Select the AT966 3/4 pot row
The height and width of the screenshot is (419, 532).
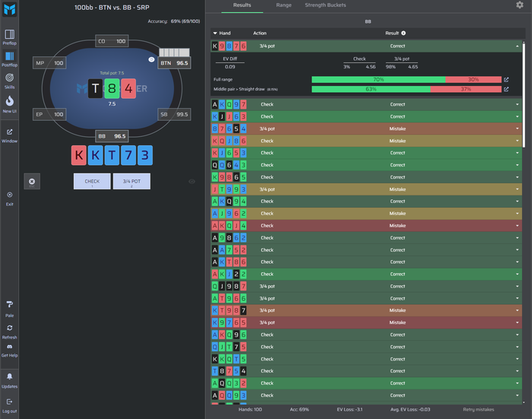coord(366,298)
